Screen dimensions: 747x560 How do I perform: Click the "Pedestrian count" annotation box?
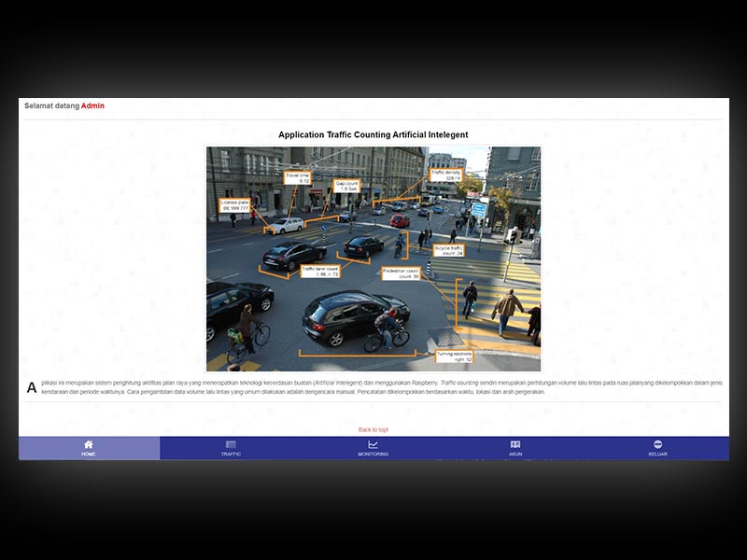pos(402,273)
